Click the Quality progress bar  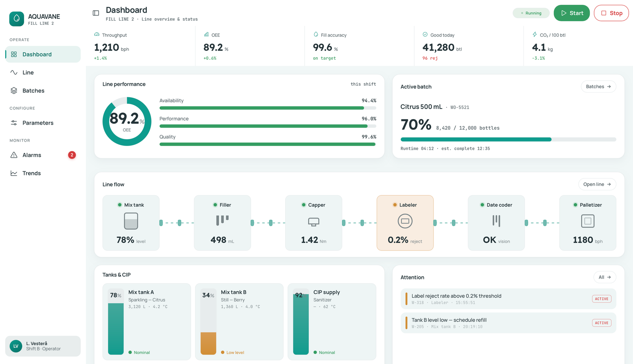(268, 144)
